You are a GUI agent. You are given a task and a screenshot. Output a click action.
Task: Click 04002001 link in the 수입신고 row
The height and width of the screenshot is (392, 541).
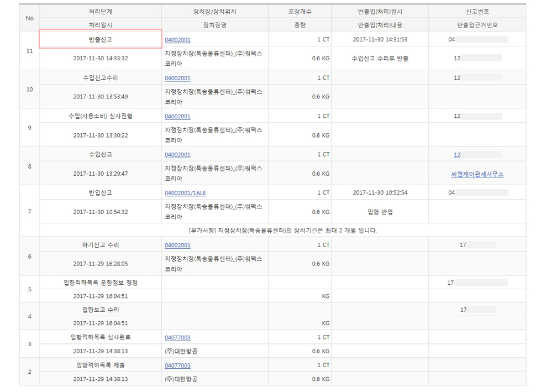177,155
